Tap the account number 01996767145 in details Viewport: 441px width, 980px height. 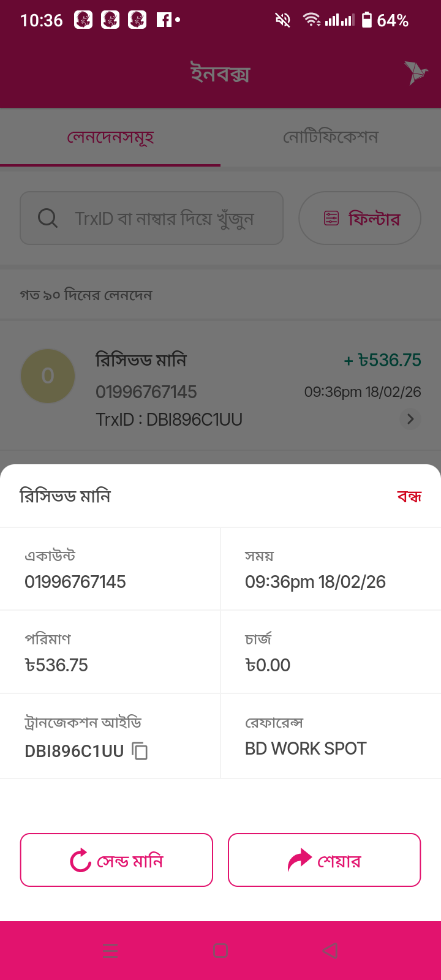pos(75,582)
